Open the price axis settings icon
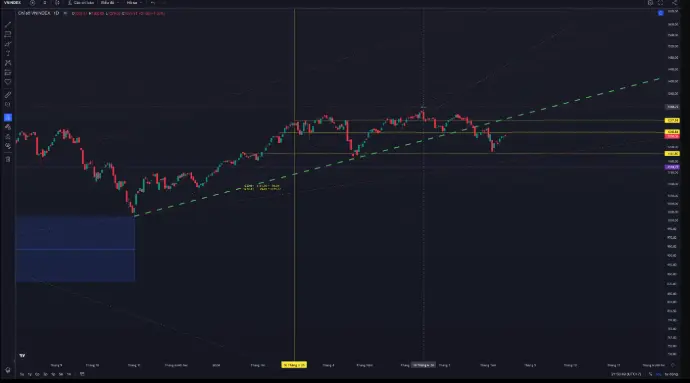 pos(673,365)
